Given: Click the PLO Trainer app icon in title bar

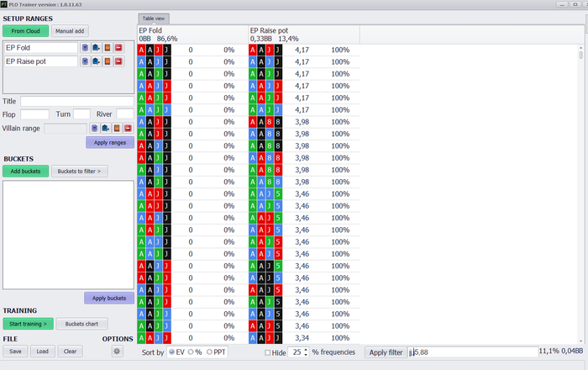Looking at the screenshot, I should pos(3,4).
